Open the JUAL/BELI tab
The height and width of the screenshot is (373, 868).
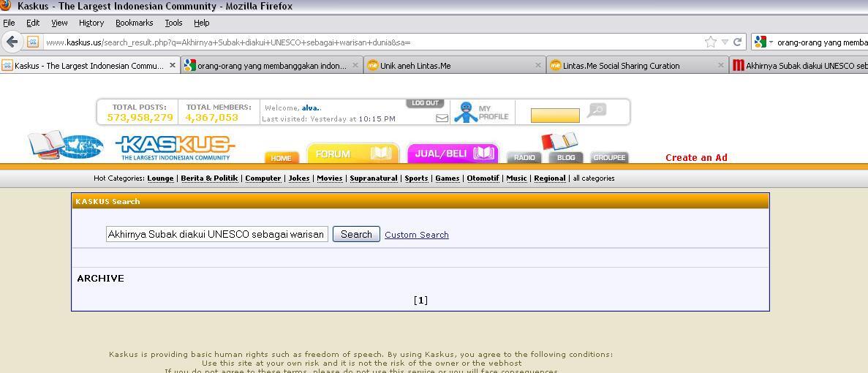click(453, 154)
